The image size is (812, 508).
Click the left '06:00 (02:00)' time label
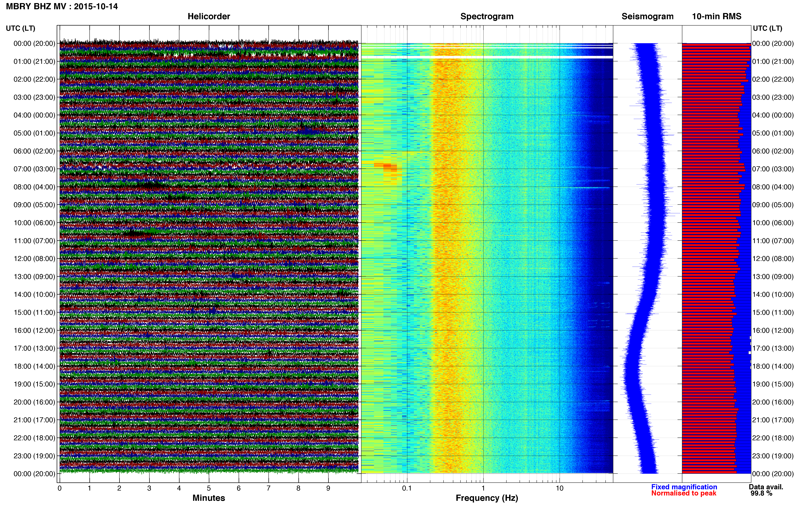34,151
